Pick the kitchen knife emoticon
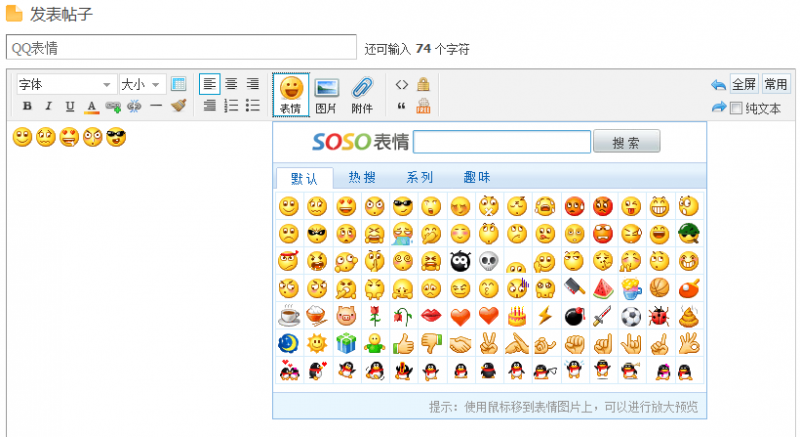 tap(574, 289)
